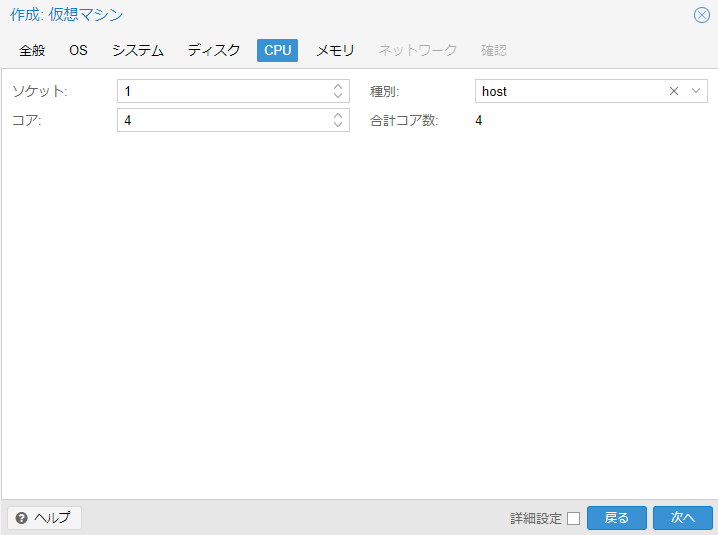Increase コア count with up arrow
This screenshot has height=535, width=718.
coord(338,115)
